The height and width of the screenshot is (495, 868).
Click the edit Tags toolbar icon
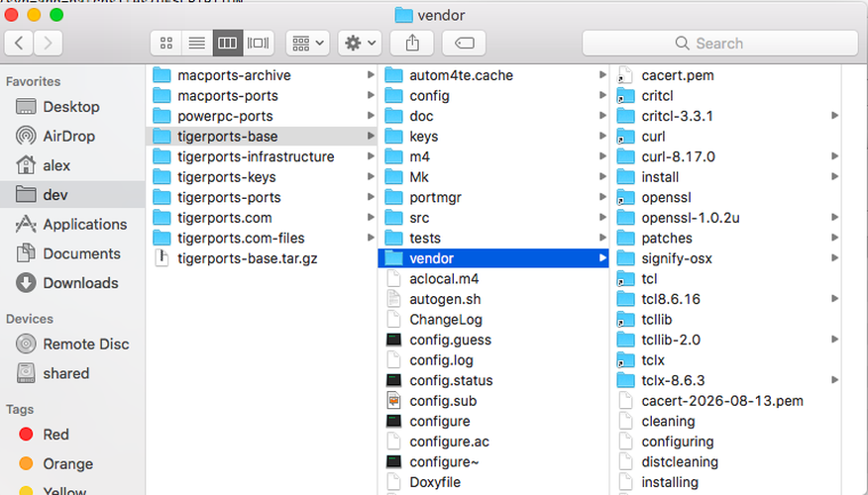point(464,44)
